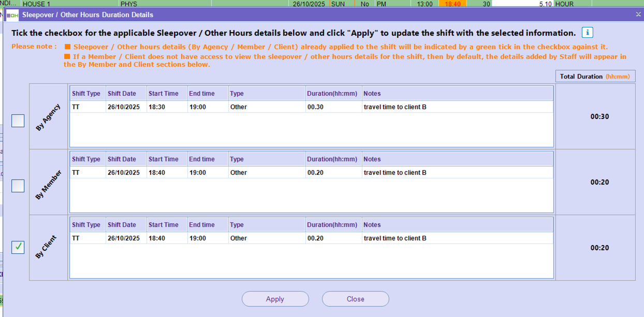This screenshot has width=644, height=317.
Task: Click the By Member notes cell text
Action: coord(395,173)
